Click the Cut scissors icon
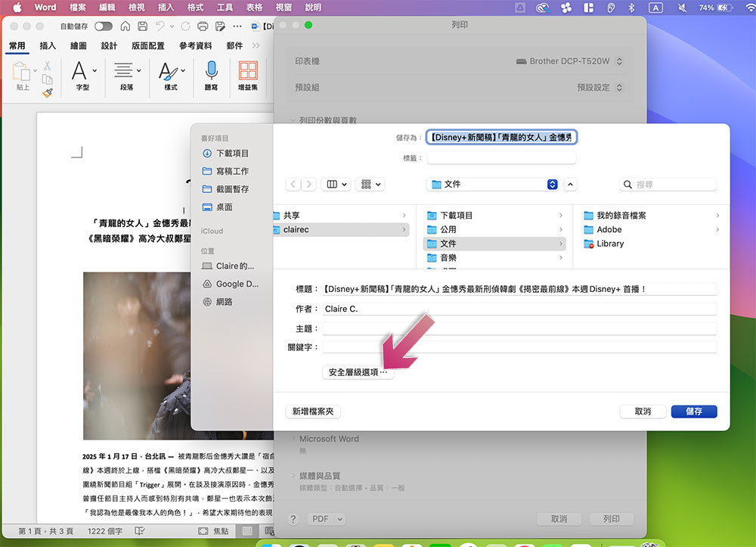The width and height of the screenshot is (756, 547). point(47,66)
